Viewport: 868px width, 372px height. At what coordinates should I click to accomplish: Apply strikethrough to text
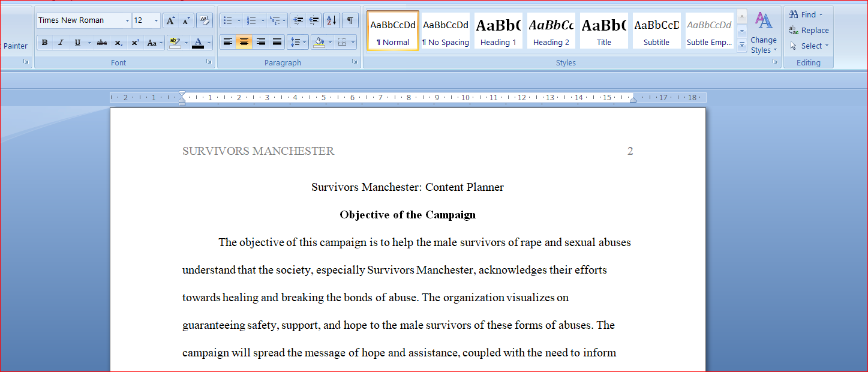[102, 43]
